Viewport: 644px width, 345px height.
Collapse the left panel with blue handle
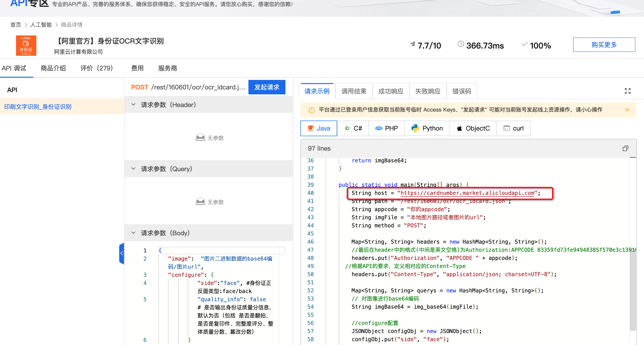coord(121,253)
